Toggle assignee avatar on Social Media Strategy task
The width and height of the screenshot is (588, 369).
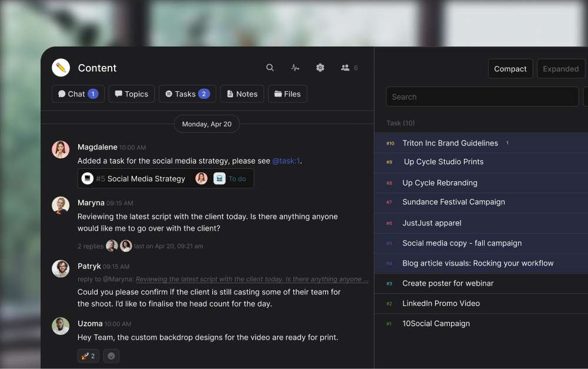click(x=202, y=178)
